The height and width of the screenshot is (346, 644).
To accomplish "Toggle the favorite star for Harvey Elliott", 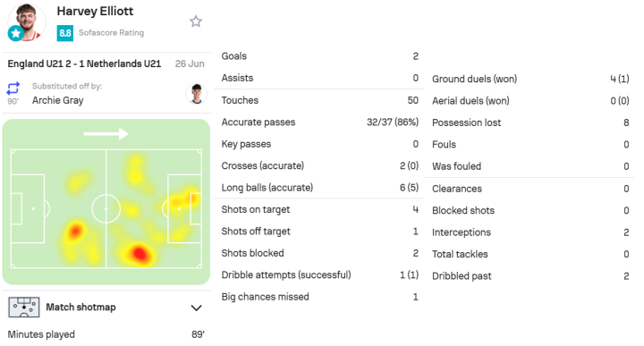I will (x=196, y=21).
